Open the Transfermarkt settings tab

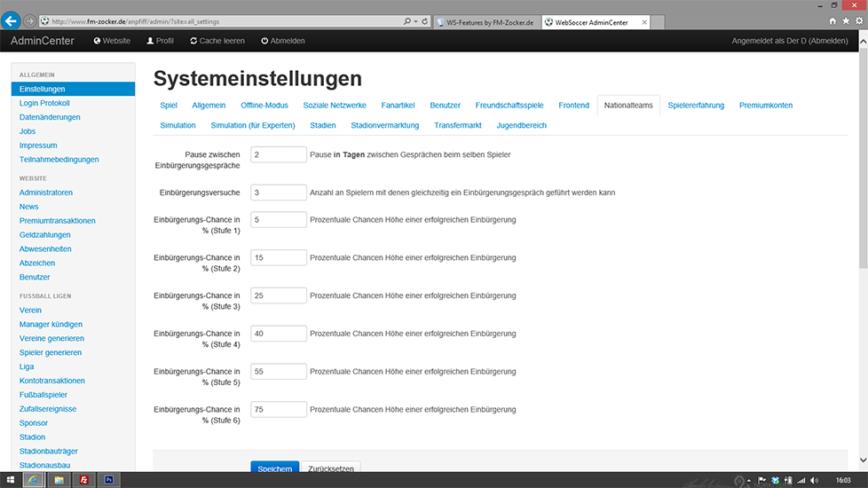457,125
